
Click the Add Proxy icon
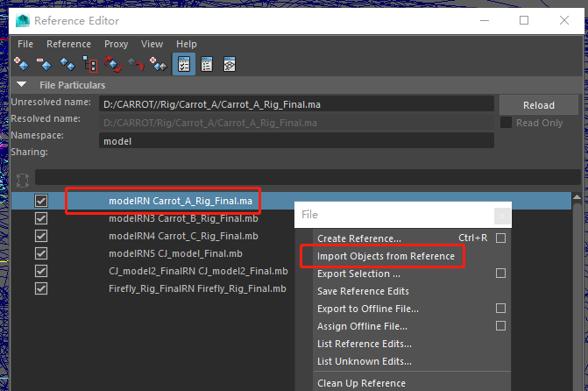(159, 64)
